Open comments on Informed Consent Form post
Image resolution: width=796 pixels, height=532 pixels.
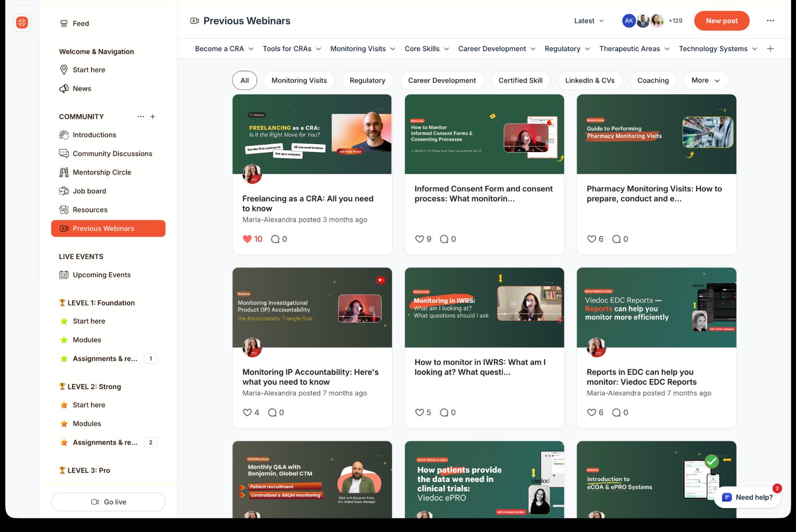click(x=448, y=239)
